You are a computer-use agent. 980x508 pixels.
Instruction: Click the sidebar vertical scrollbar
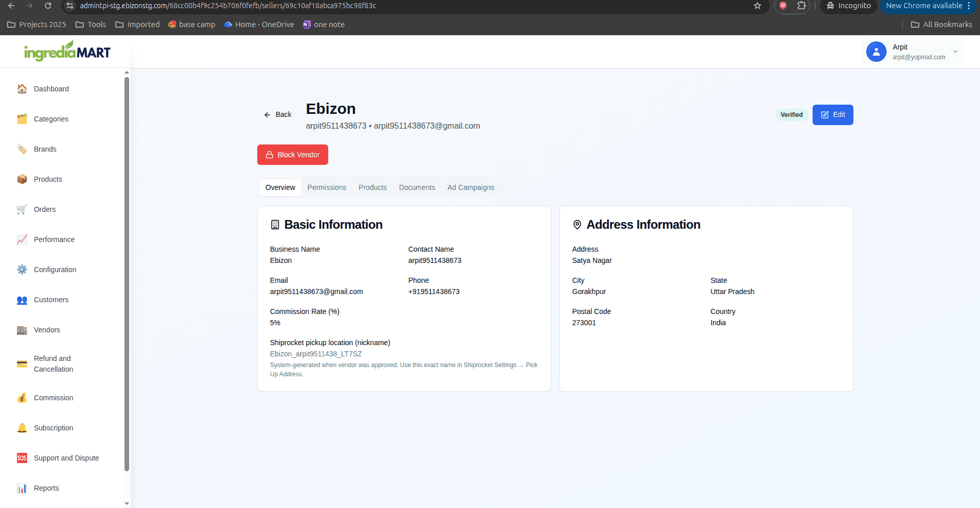click(127, 274)
